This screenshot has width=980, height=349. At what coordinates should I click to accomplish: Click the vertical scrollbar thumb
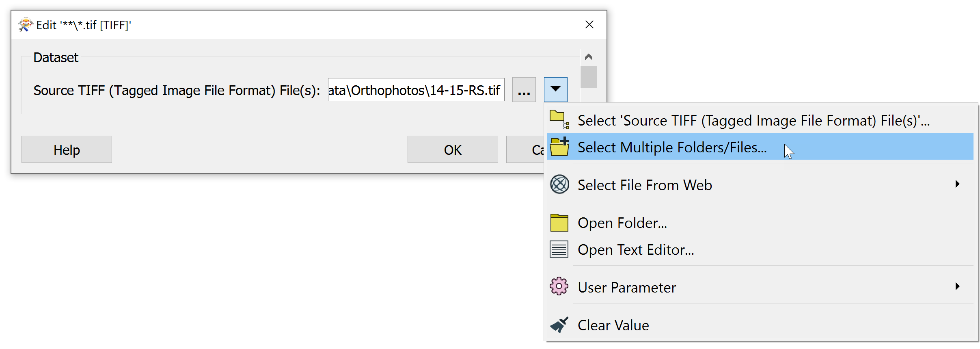click(x=589, y=76)
